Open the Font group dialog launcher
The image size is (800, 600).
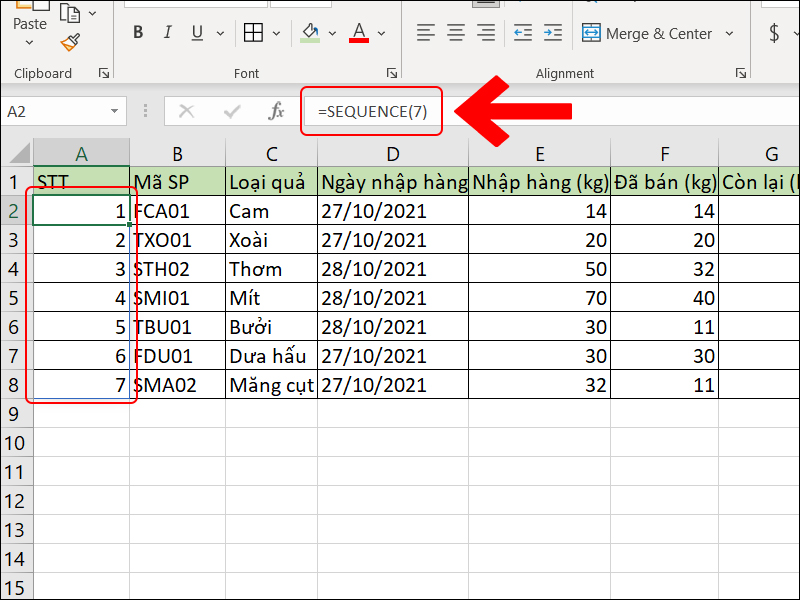(x=392, y=73)
